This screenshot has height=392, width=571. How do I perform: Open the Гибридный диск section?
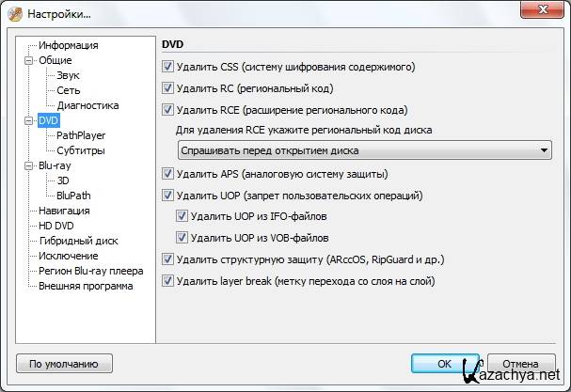(x=77, y=241)
